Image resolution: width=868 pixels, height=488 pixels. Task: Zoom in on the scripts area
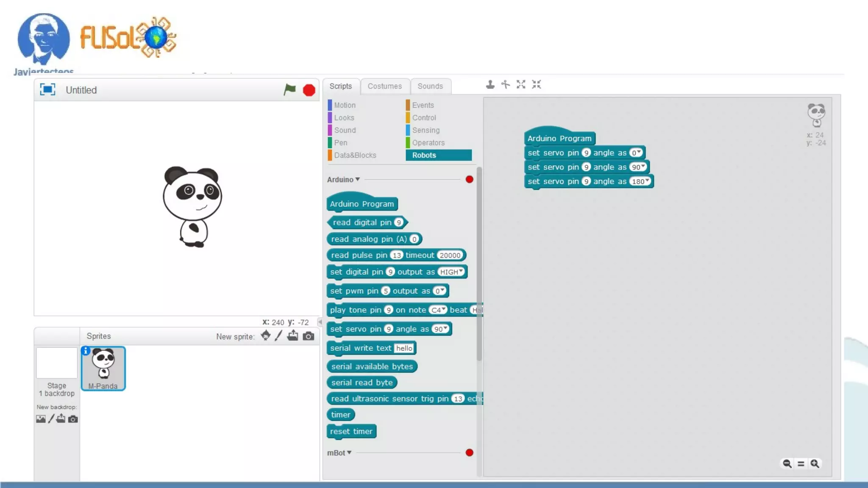click(815, 463)
